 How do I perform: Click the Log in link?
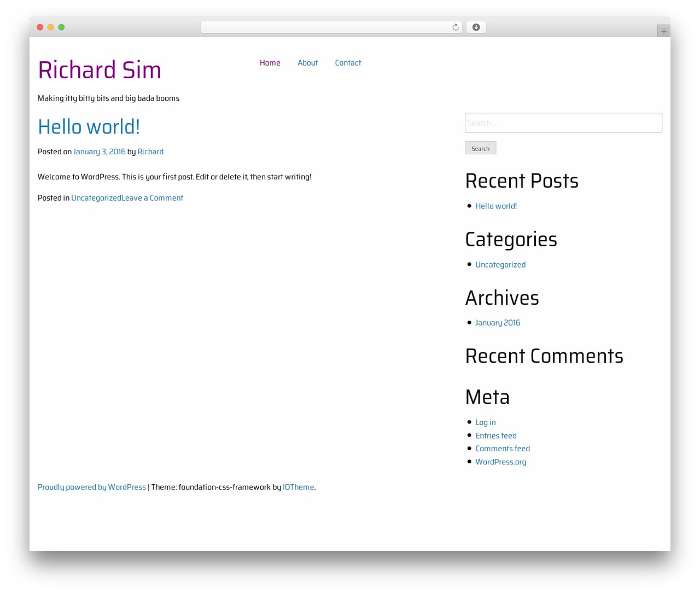click(x=486, y=422)
